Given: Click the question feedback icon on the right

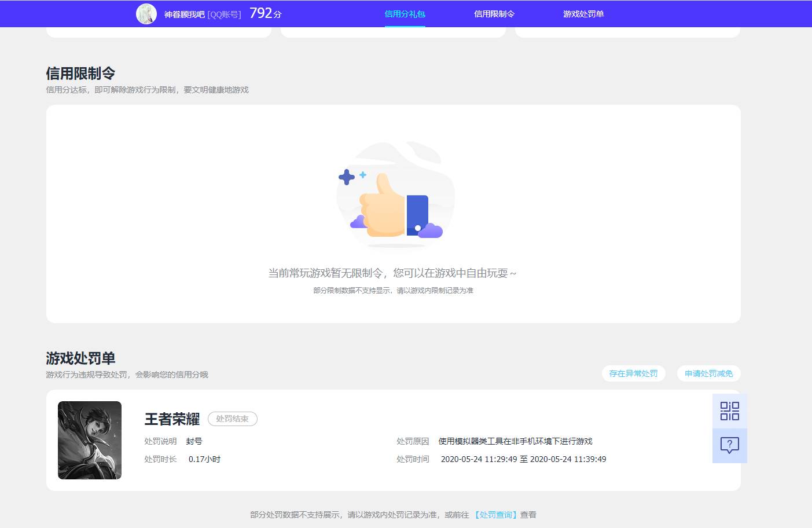Looking at the screenshot, I should coord(729,445).
